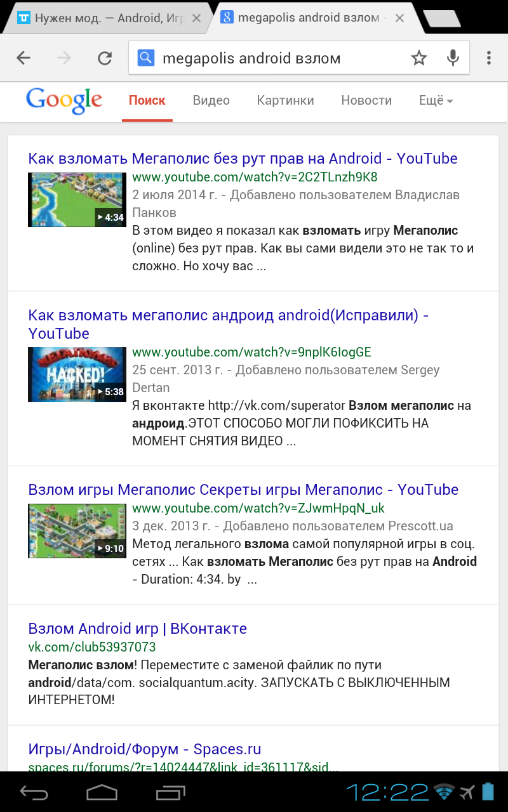Focus the address bar search field

tap(279, 58)
